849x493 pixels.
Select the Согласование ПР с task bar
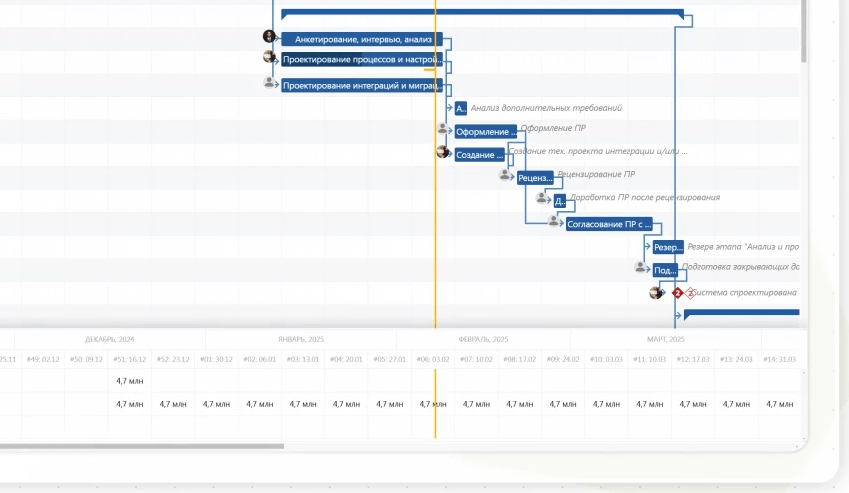pos(609,224)
